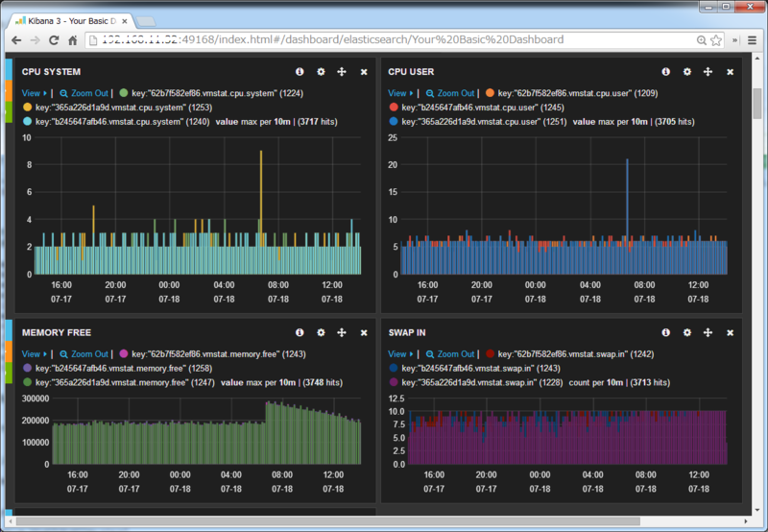Remove the CPU SYSTEM panel
768x532 pixels.
364,72
